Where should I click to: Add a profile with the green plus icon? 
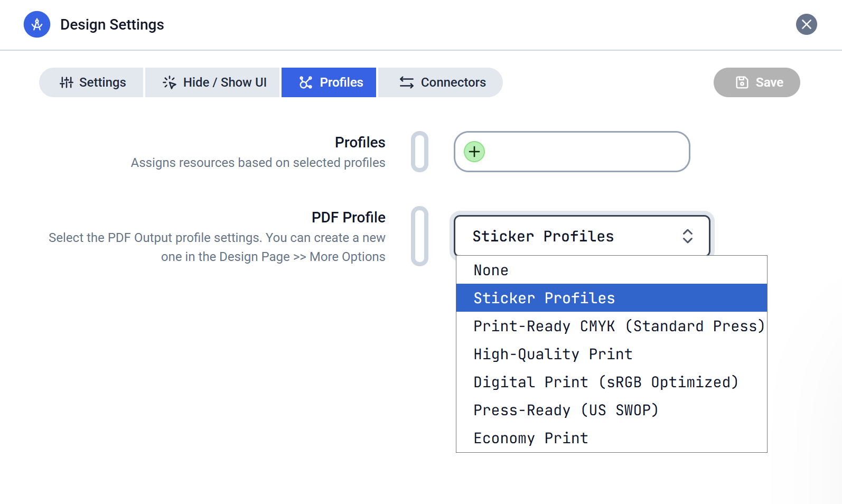pyautogui.click(x=474, y=152)
